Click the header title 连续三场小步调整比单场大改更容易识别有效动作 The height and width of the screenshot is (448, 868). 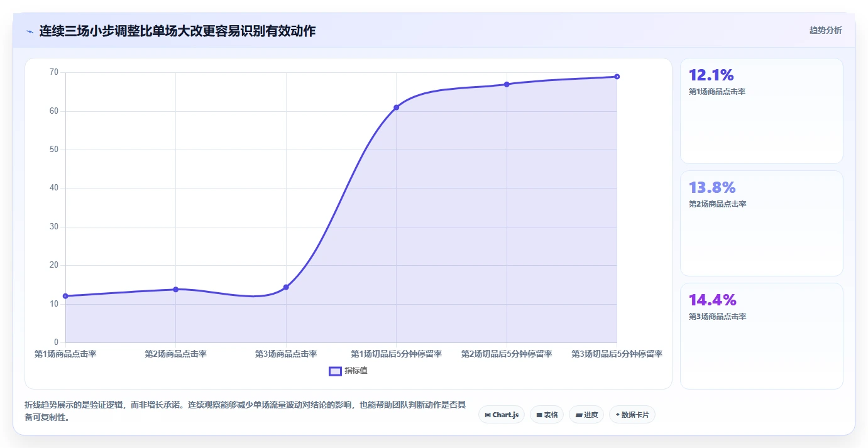click(x=177, y=31)
